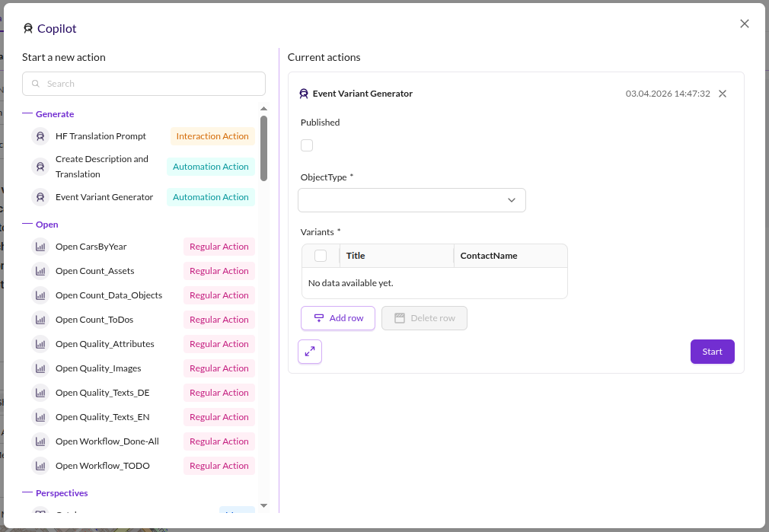This screenshot has width=769, height=532.
Task: Click the search magnifier icon
Action: click(36, 84)
